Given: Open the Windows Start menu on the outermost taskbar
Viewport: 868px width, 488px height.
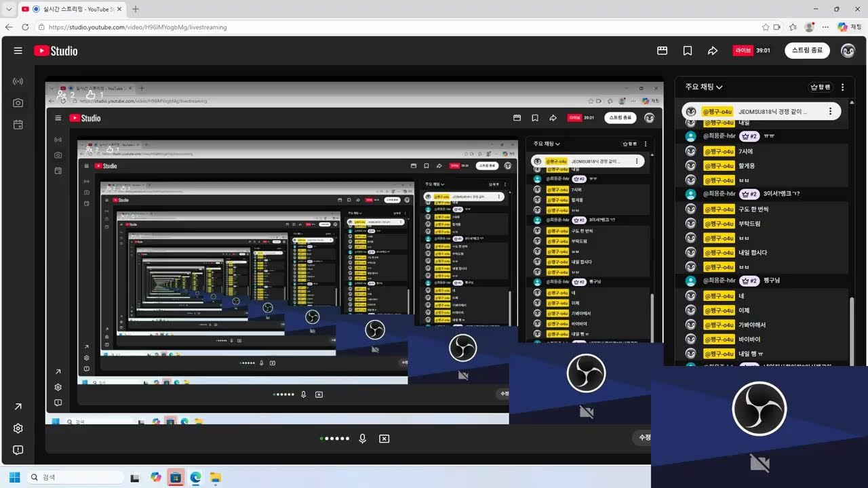Looking at the screenshot, I should [14, 477].
